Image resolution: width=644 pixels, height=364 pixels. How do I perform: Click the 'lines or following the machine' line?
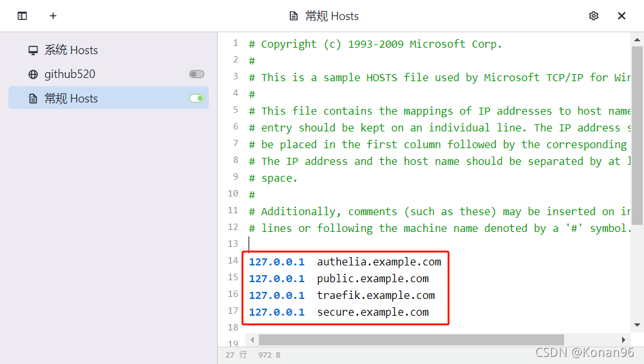click(x=439, y=229)
